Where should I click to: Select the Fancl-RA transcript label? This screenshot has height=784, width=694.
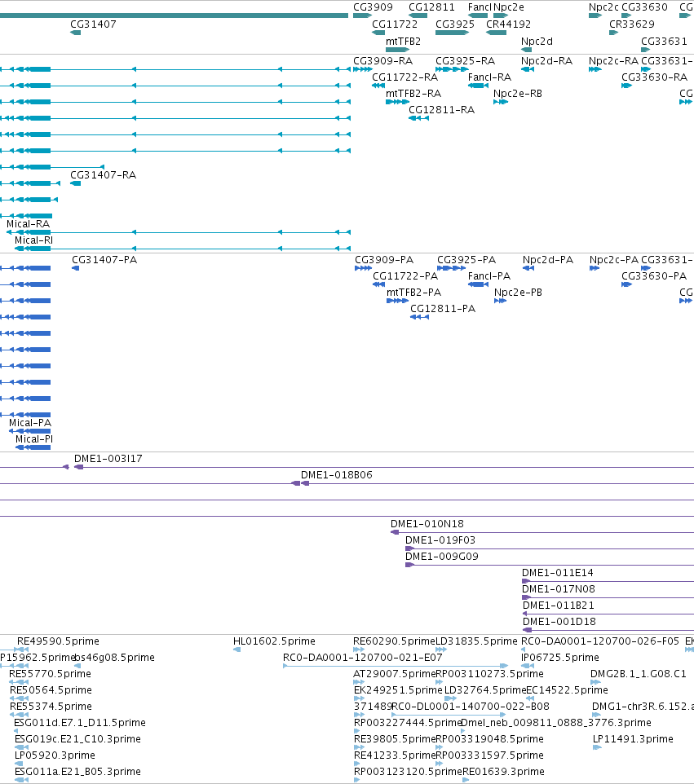pos(489,77)
